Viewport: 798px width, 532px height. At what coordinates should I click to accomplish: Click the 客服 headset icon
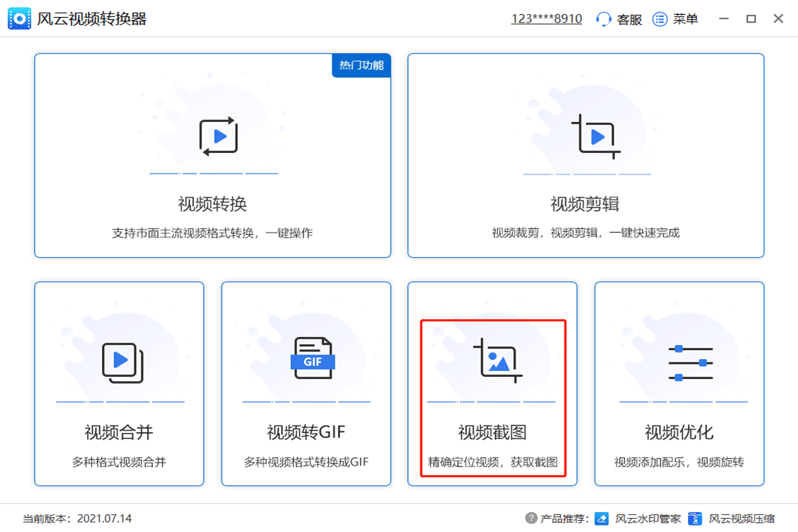tap(604, 19)
